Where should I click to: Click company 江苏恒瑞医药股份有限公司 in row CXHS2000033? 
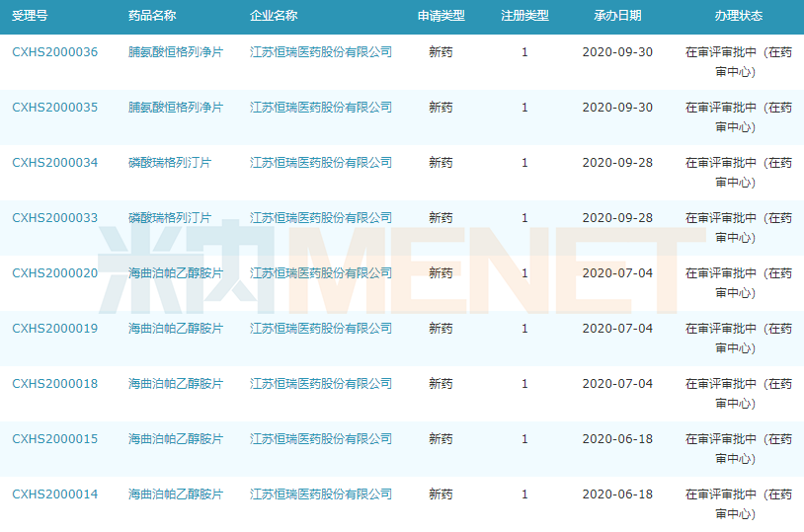pos(321,218)
